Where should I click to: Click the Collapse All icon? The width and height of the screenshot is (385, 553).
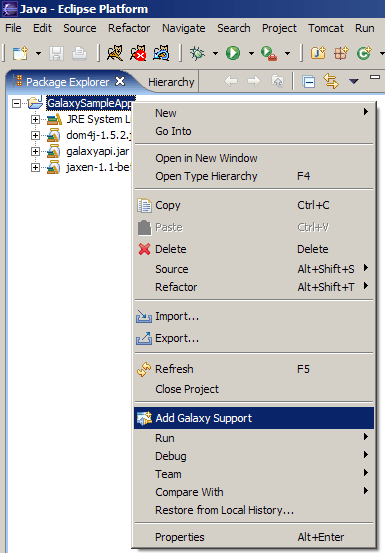click(308, 82)
